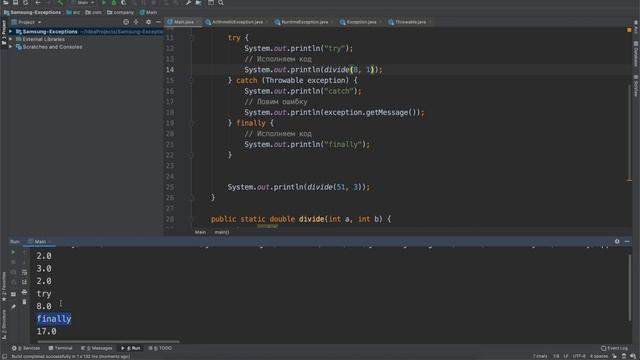Open the Main run configuration dropdown
Image resolution: width=640 pixels, height=360 pixels.
[83, 3]
